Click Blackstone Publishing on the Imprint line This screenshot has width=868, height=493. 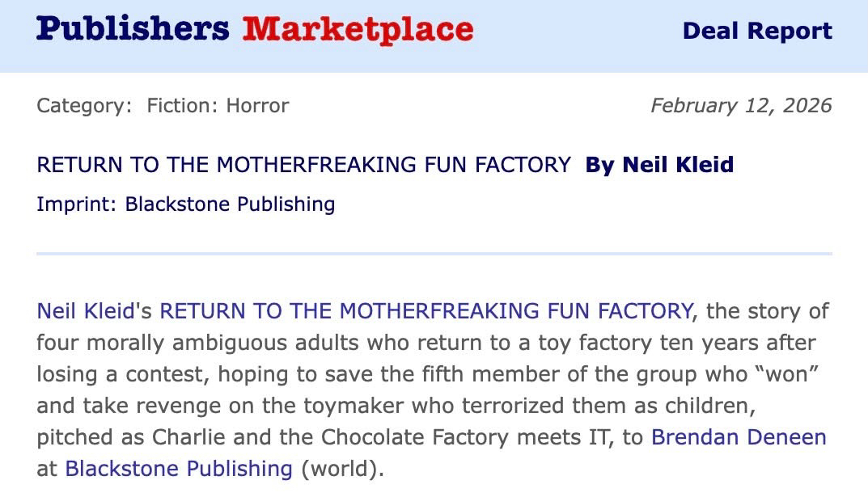pyautogui.click(x=230, y=204)
